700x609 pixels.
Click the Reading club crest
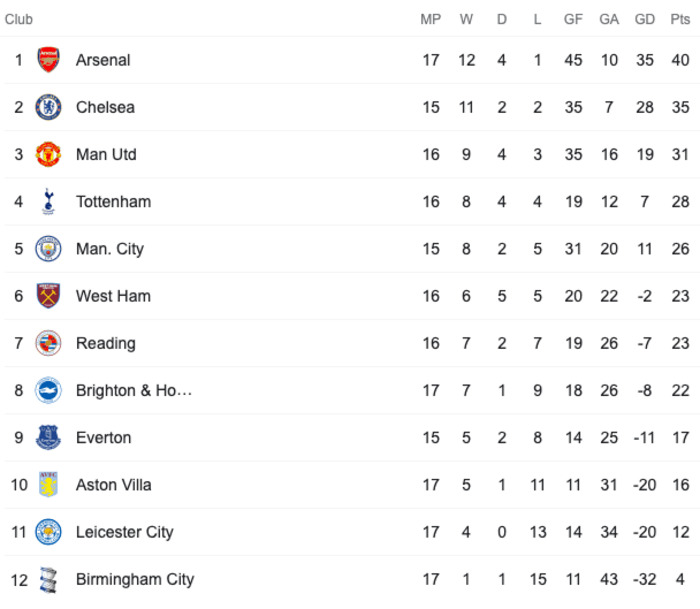pyautogui.click(x=48, y=343)
